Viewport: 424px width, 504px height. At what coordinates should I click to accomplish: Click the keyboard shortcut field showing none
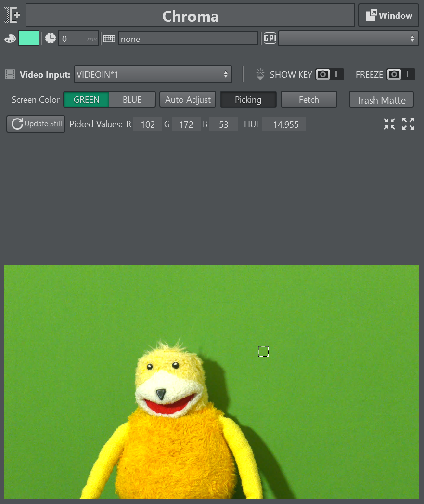pyautogui.click(x=188, y=39)
